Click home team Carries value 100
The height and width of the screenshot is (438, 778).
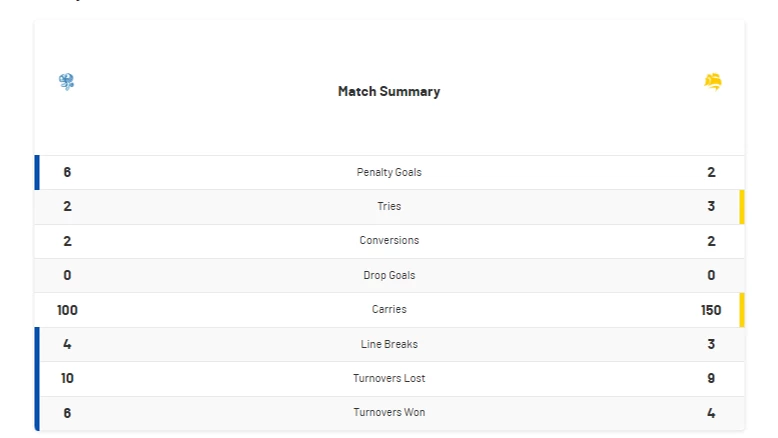pyautogui.click(x=67, y=310)
